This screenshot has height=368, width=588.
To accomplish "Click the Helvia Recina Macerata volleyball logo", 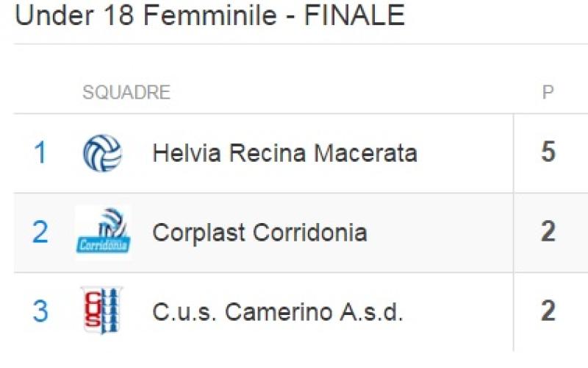I will (x=103, y=153).
